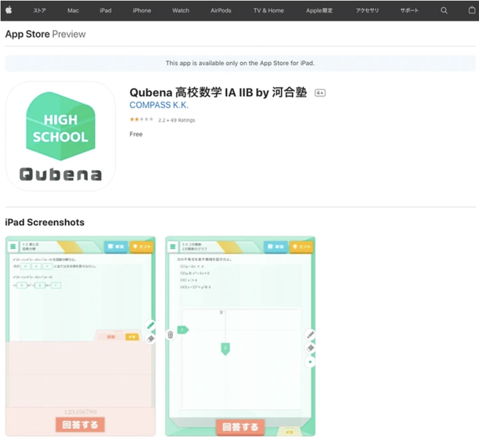Screen dimensions: 479x448
Task: Click the Apple logo in navigation bar
Action: tap(9, 10)
